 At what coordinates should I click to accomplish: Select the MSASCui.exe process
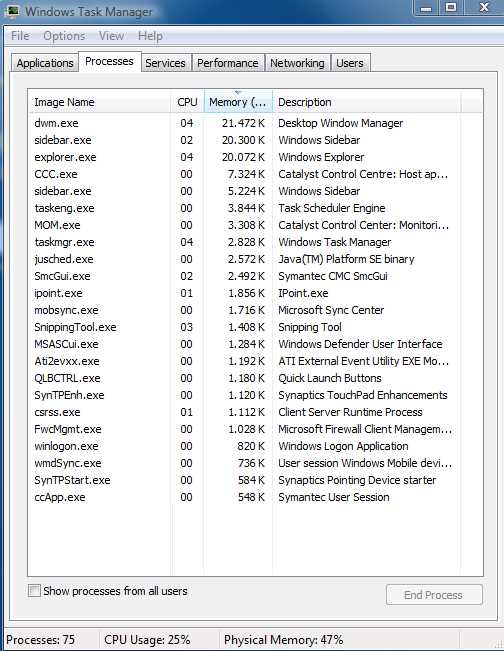[245, 344]
